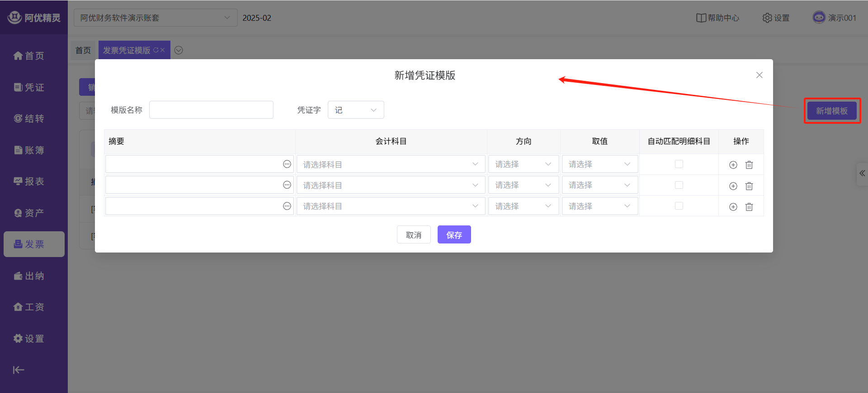The height and width of the screenshot is (393, 868).
Task: Click add-row plus icon in third row
Action: [733, 207]
